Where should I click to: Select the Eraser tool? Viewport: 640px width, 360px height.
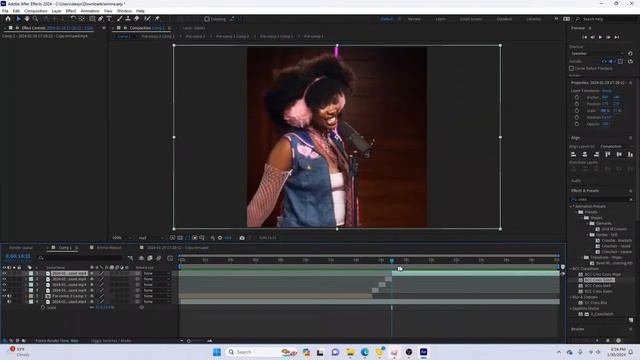point(137,19)
